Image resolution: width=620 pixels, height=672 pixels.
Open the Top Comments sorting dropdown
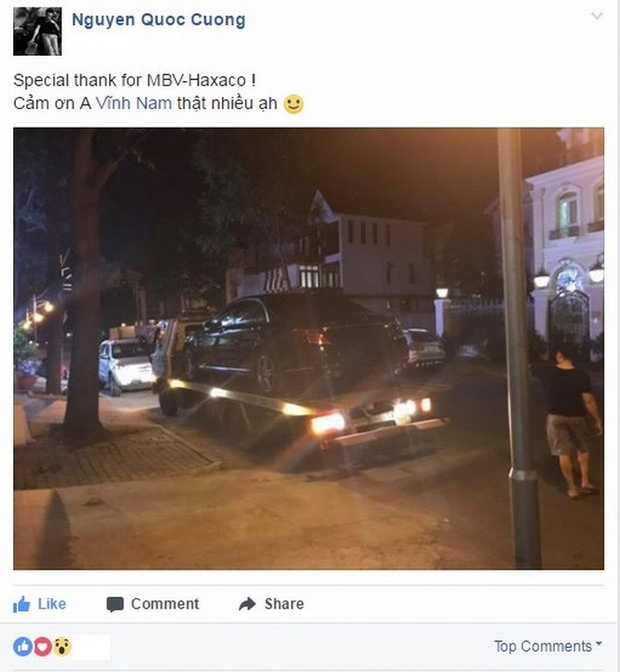click(x=548, y=646)
